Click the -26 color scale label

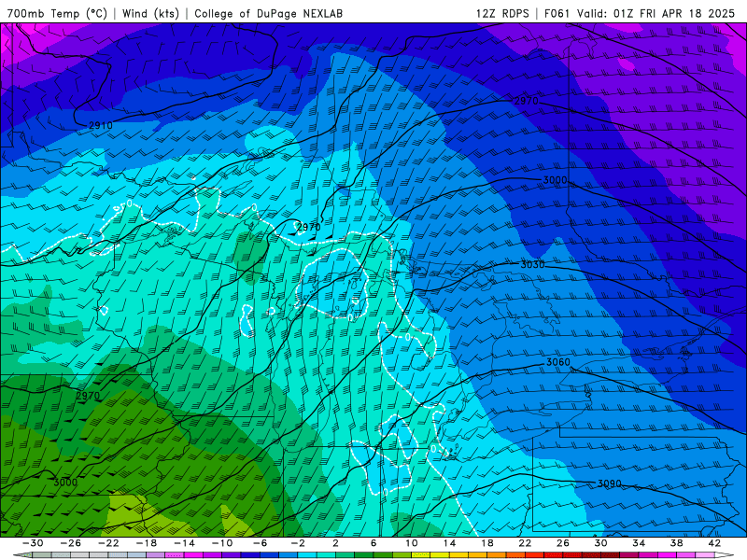[x=71, y=543]
